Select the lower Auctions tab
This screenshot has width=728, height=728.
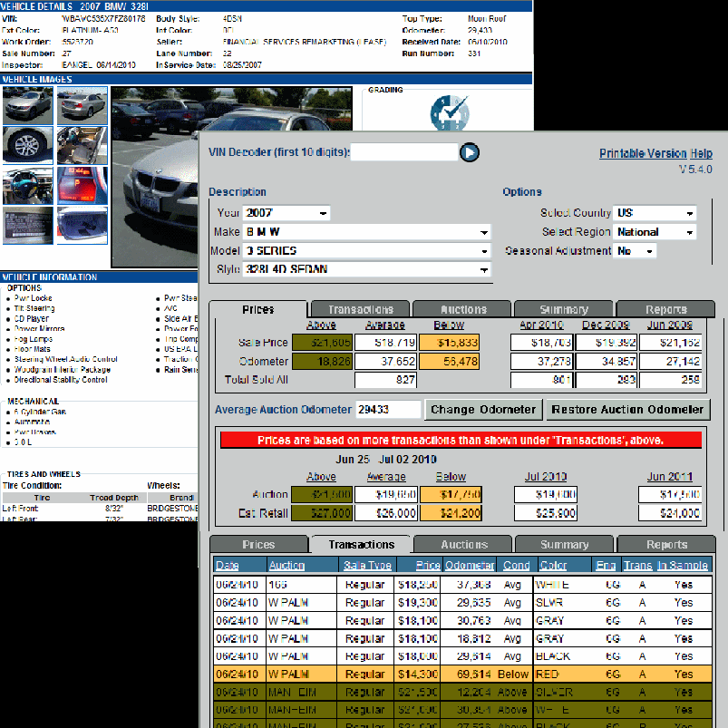464,544
